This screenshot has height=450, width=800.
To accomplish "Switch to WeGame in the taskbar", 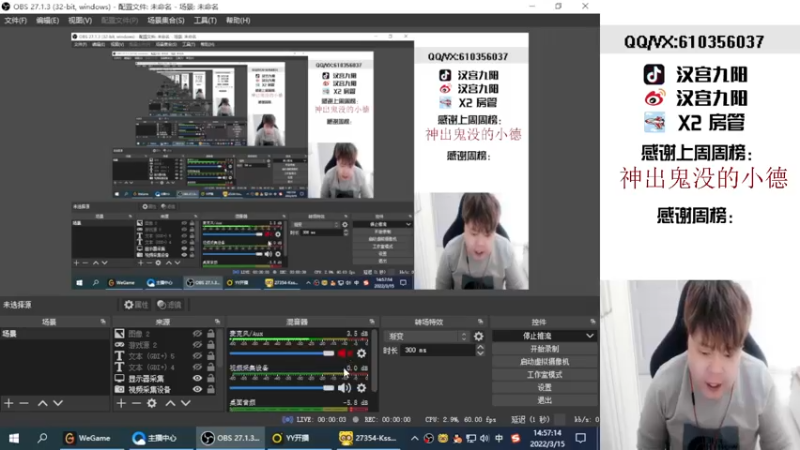I will pyautogui.click(x=87, y=438).
